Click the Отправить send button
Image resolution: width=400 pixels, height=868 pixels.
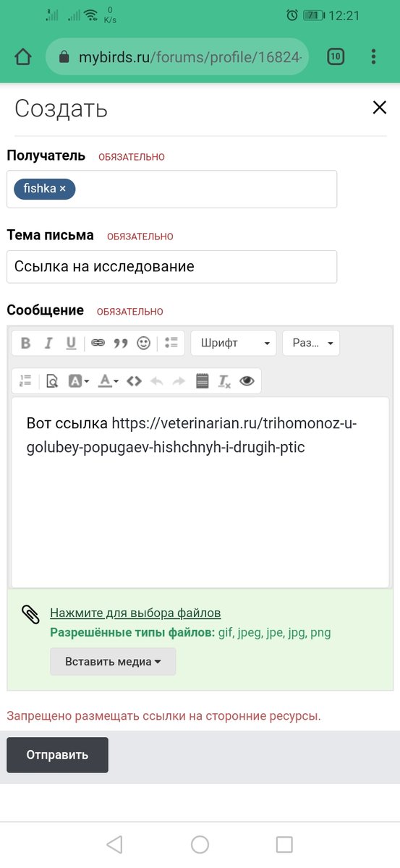57,754
